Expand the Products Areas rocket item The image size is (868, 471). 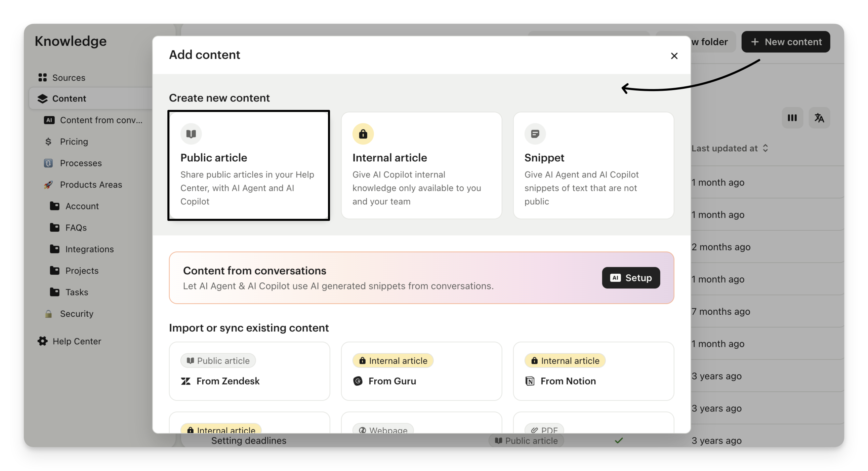pyautogui.click(x=91, y=185)
